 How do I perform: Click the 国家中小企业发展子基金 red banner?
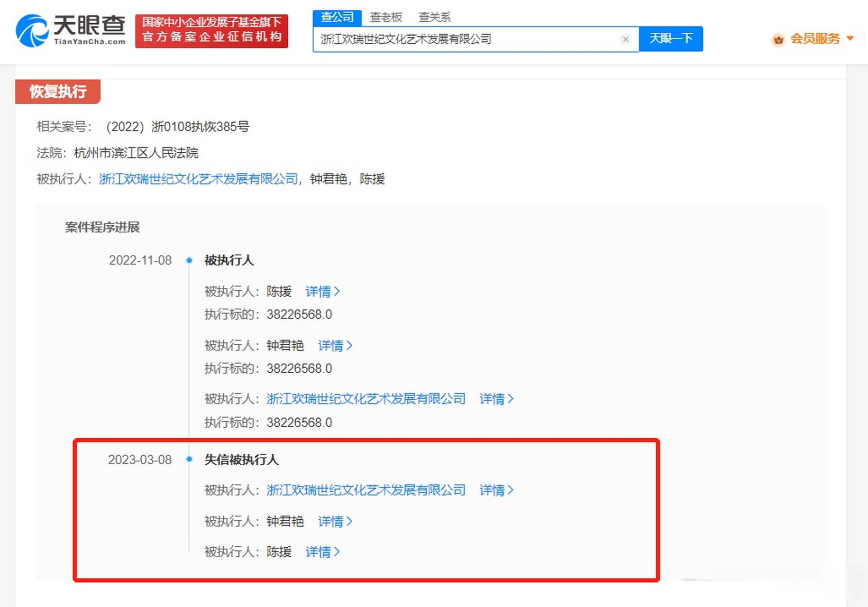(x=212, y=32)
